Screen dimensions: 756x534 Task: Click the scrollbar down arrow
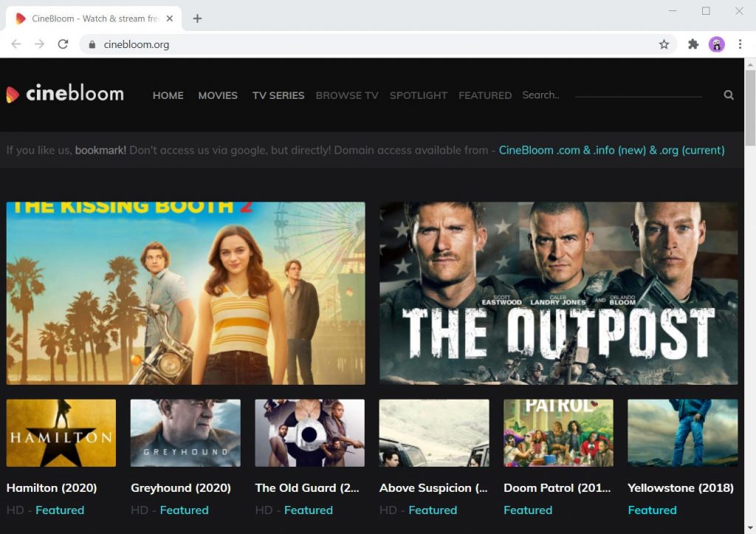coord(750,528)
